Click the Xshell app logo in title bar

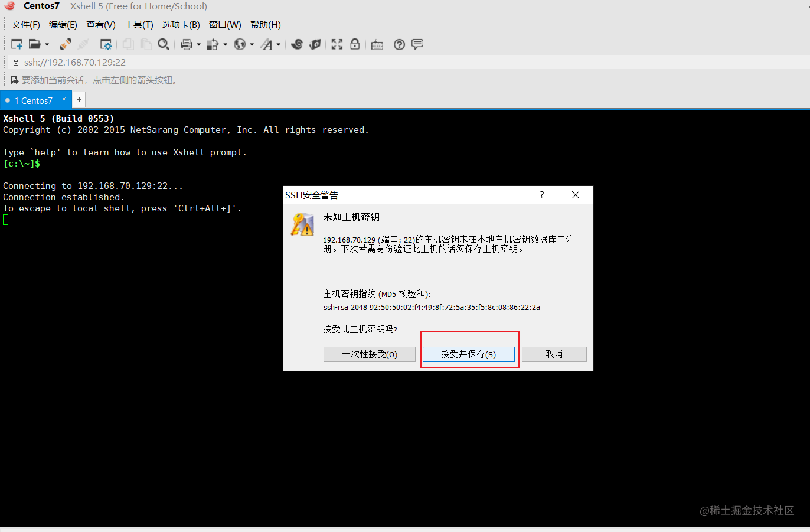pyautogui.click(x=9, y=6)
